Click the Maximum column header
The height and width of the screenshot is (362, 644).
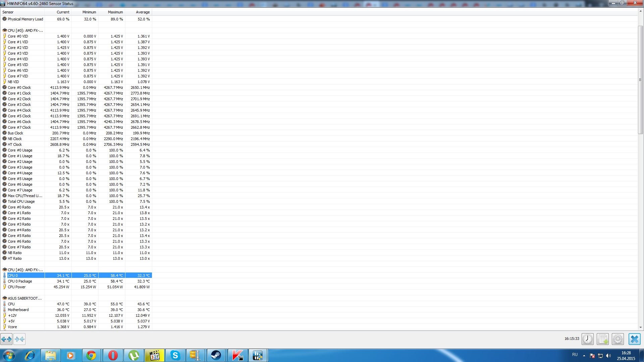tap(115, 12)
